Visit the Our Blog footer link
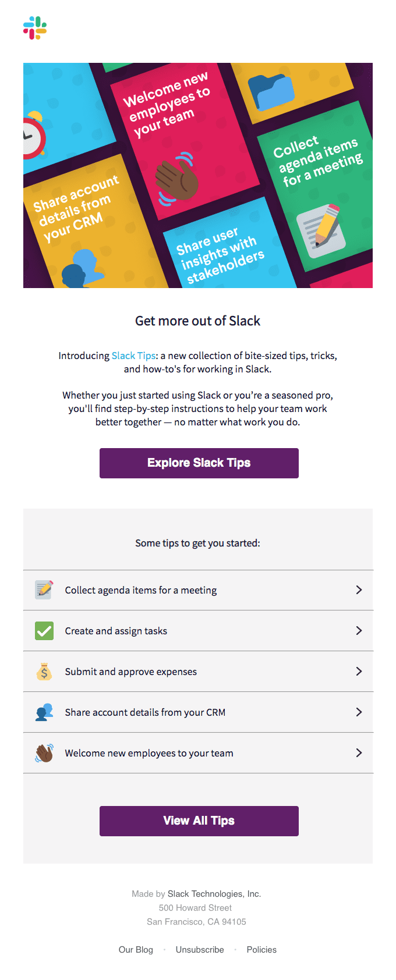Screen dimensions: 396x980 pyautogui.click(x=136, y=950)
